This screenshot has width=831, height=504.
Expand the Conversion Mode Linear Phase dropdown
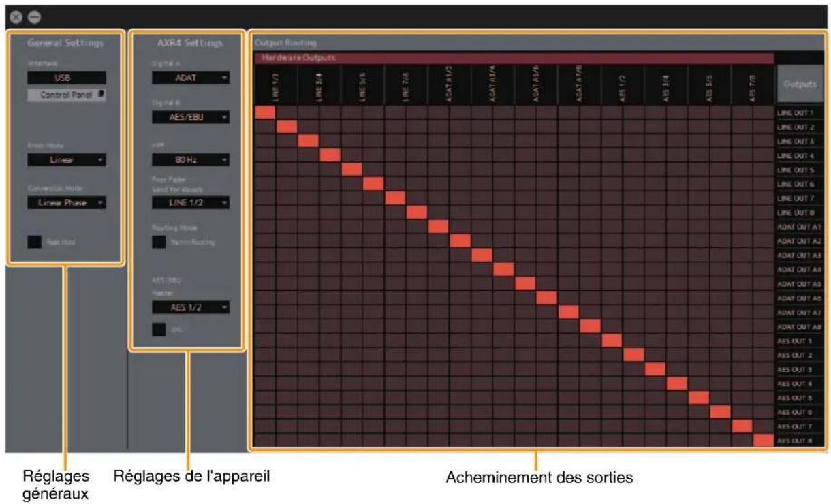(67, 202)
